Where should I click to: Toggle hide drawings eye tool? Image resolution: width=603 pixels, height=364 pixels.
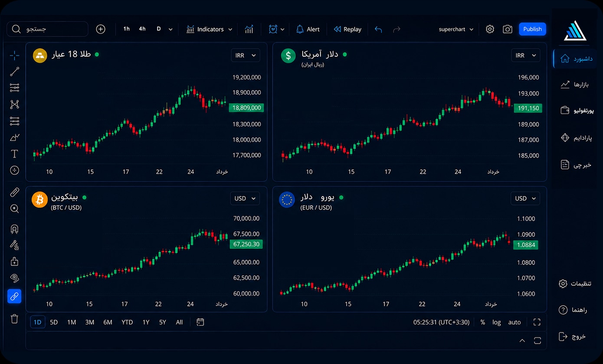(x=14, y=278)
